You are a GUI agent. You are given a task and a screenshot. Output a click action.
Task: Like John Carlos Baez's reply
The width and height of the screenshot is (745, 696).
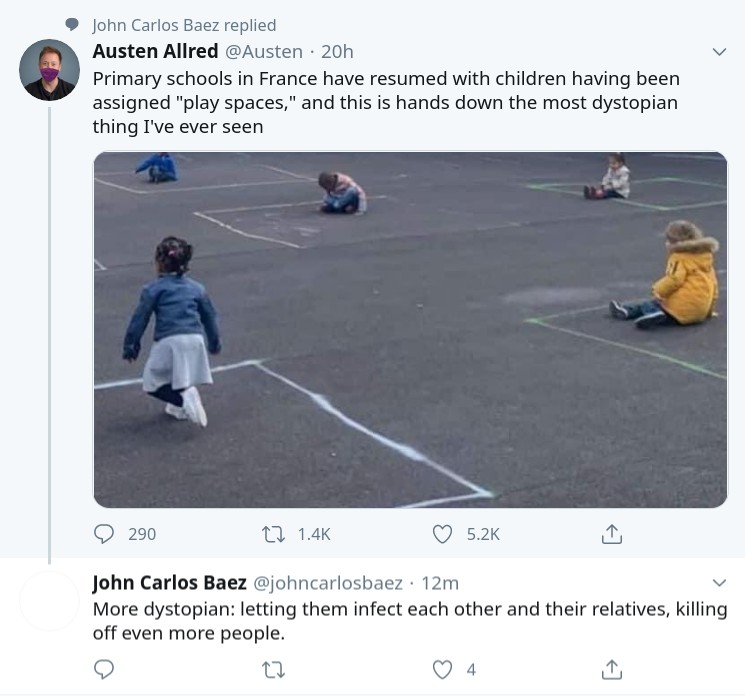tap(442, 669)
